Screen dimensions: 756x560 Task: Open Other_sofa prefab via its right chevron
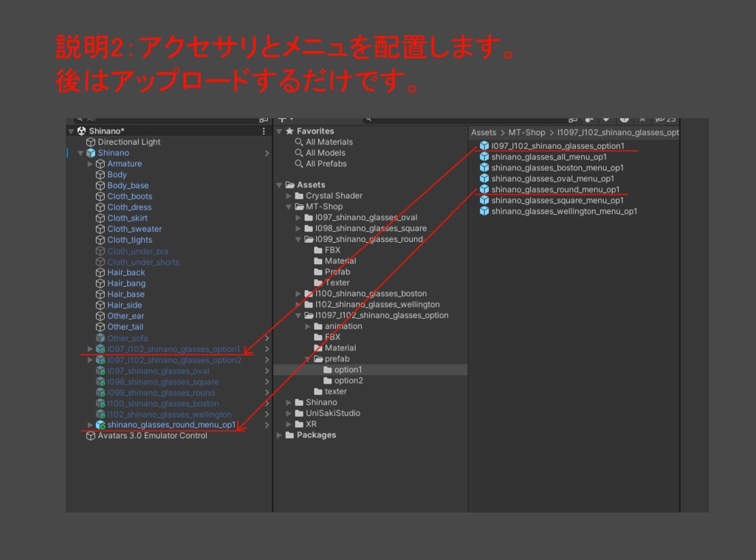(x=267, y=339)
